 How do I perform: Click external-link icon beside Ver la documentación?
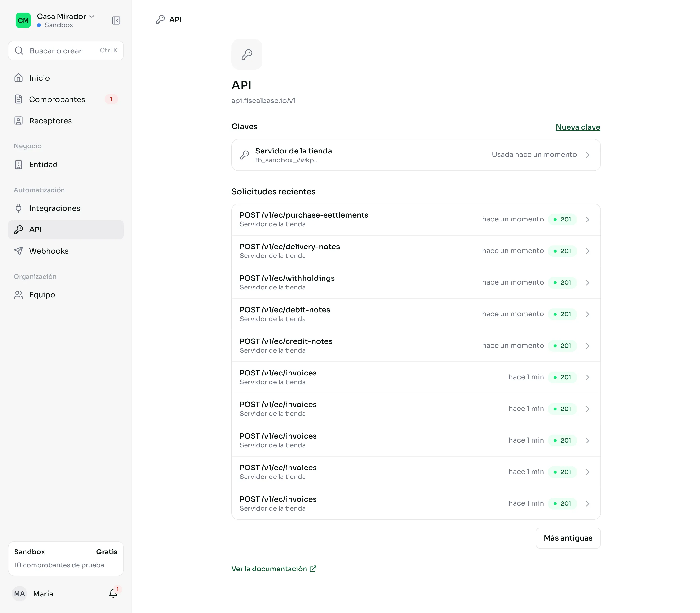tap(313, 569)
